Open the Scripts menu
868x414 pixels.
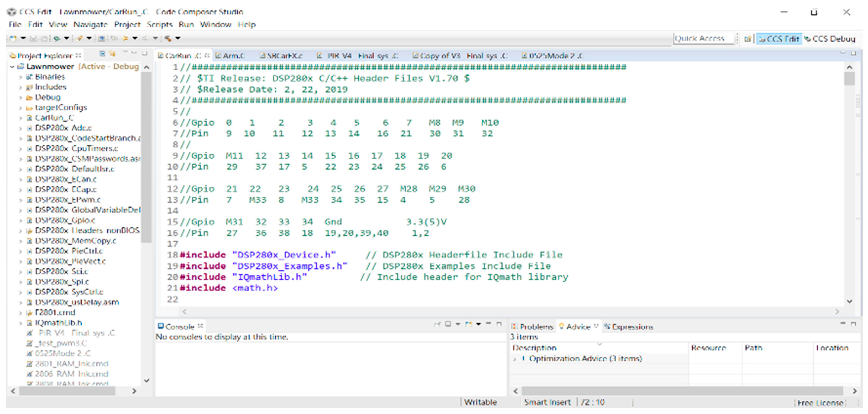tap(159, 25)
